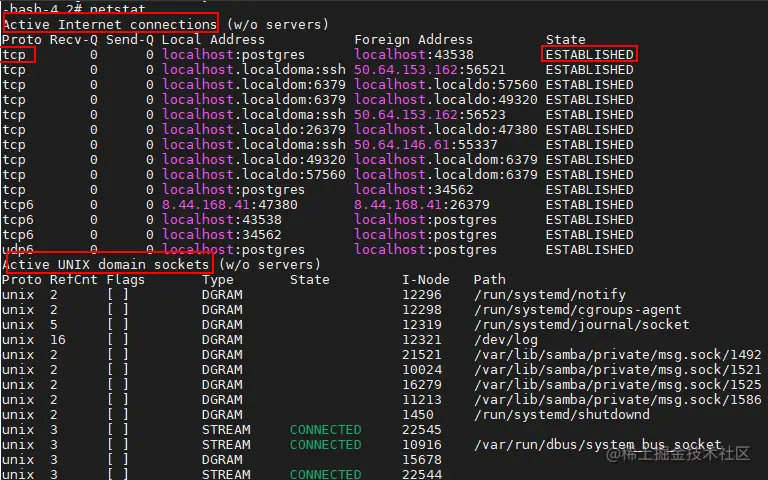Select foreign address 50.64.153.162:56523
This screenshot has height=480, width=768.
(x=430, y=115)
